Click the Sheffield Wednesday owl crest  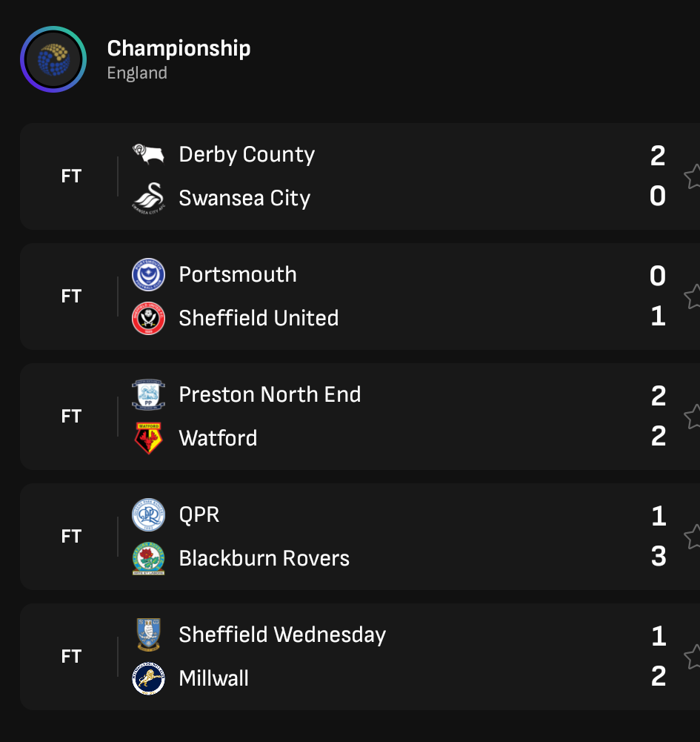[148, 635]
